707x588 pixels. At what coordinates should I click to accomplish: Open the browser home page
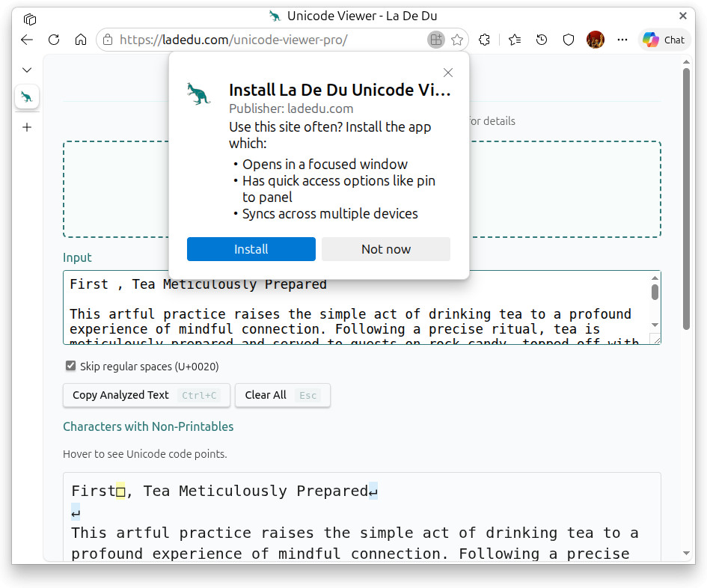point(81,40)
